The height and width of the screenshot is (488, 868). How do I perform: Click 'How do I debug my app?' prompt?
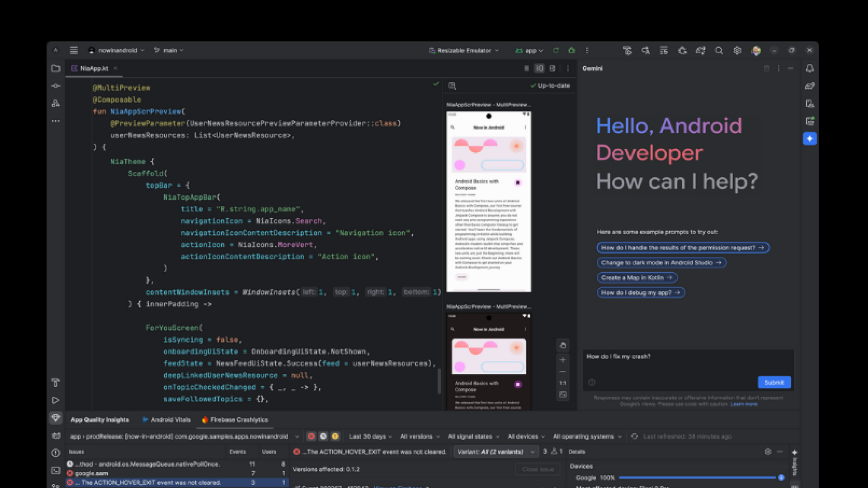640,293
